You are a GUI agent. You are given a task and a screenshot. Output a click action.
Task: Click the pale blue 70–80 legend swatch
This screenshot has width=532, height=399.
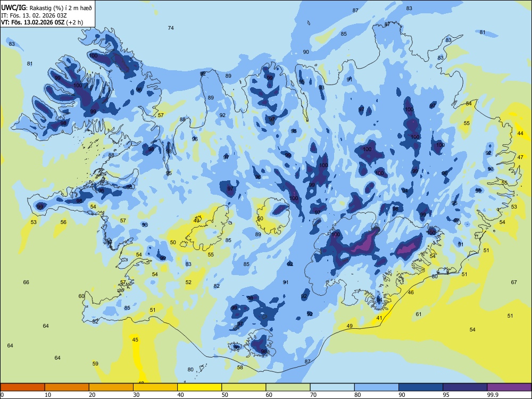(332, 387)
